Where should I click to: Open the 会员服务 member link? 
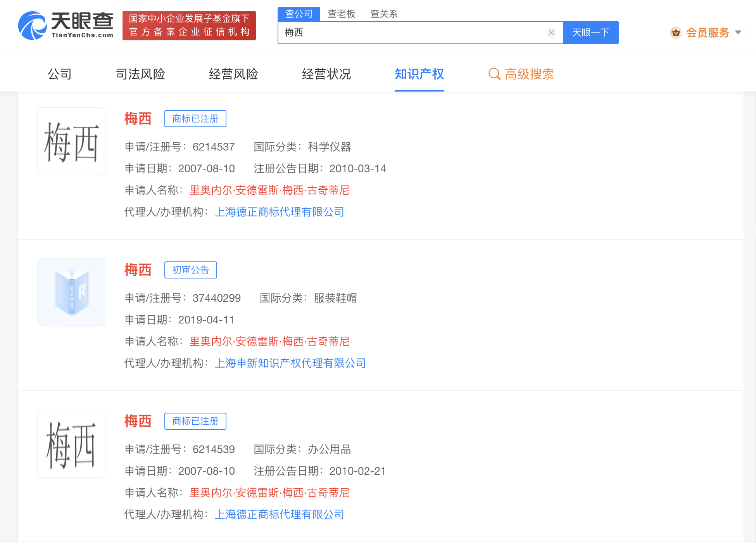[708, 33]
